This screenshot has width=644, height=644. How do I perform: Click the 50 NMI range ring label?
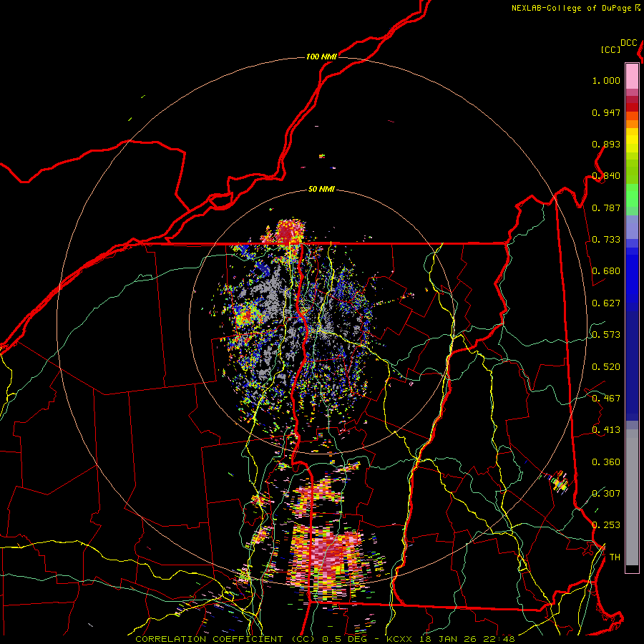click(x=321, y=190)
